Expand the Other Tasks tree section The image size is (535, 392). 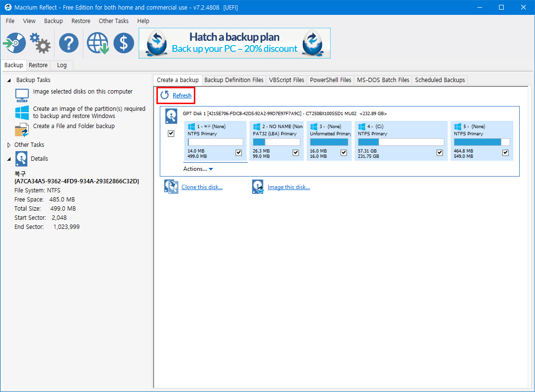[9, 145]
